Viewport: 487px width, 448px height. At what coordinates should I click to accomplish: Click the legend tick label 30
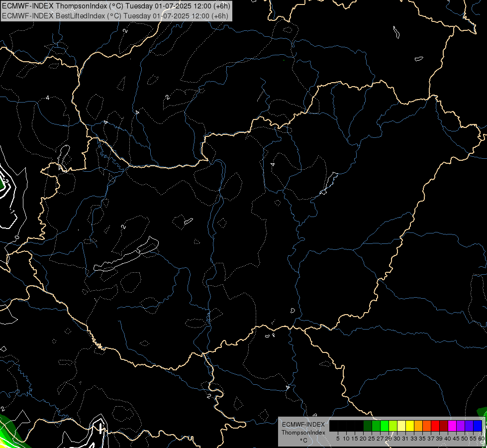coord(397,439)
